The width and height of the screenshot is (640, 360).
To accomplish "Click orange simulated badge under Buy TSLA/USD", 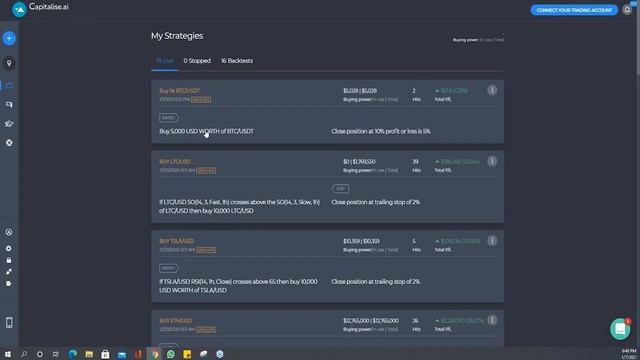I will click(x=206, y=250).
